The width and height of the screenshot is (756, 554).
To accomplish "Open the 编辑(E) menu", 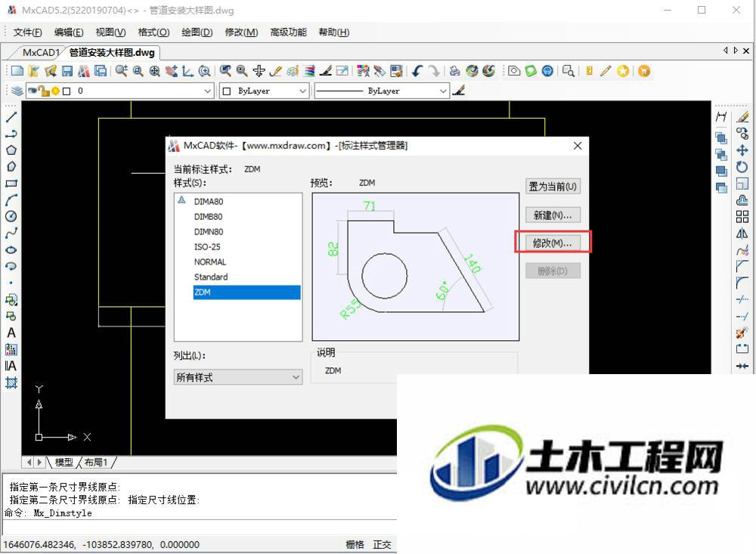I will tap(69, 32).
